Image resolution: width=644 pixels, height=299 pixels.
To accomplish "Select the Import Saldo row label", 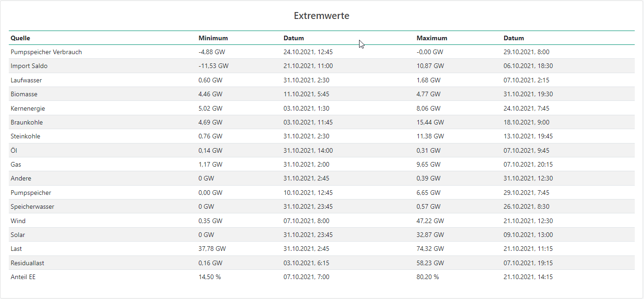I will [x=29, y=66].
